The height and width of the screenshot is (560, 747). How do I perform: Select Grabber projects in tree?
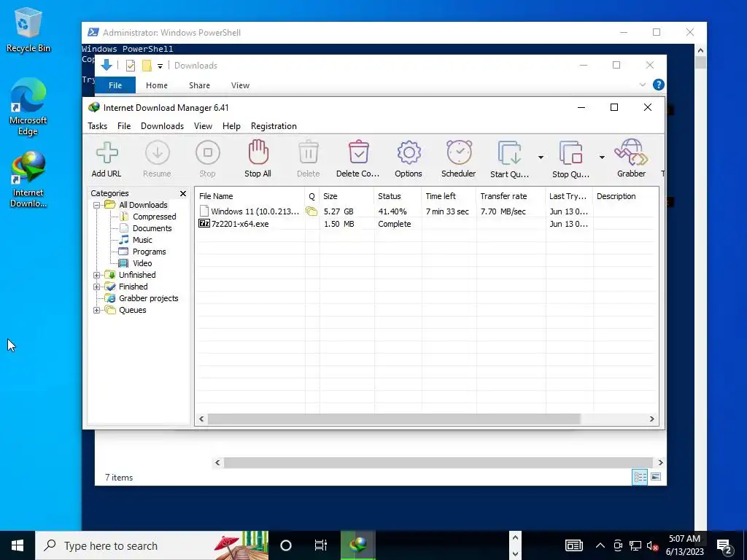point(149,298)
